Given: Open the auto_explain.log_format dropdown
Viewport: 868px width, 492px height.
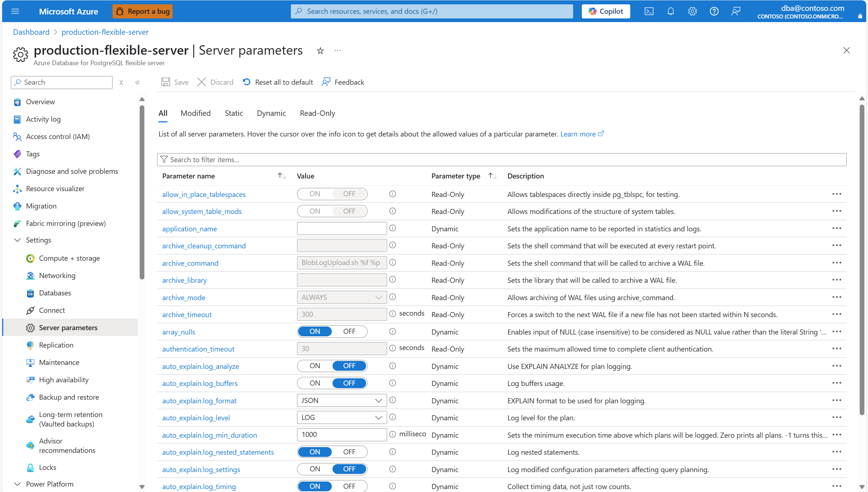Looking at the screenshot, I should (x=342, y=400).
